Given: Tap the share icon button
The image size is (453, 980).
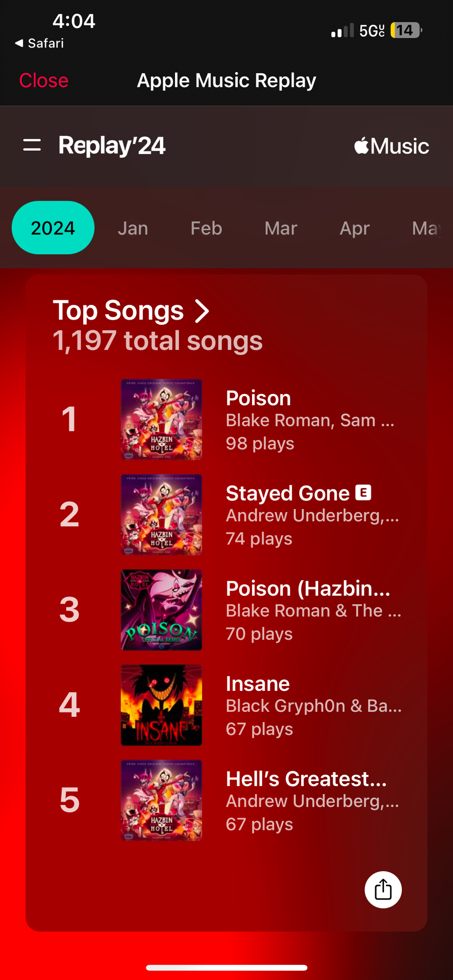Looking at the screenshot, I should point(383,889).
